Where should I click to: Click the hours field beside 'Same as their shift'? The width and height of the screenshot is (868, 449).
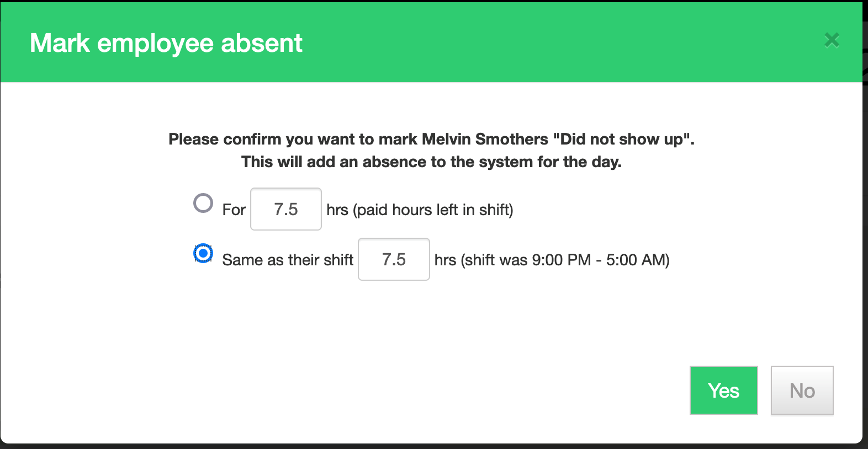(394, 259)
